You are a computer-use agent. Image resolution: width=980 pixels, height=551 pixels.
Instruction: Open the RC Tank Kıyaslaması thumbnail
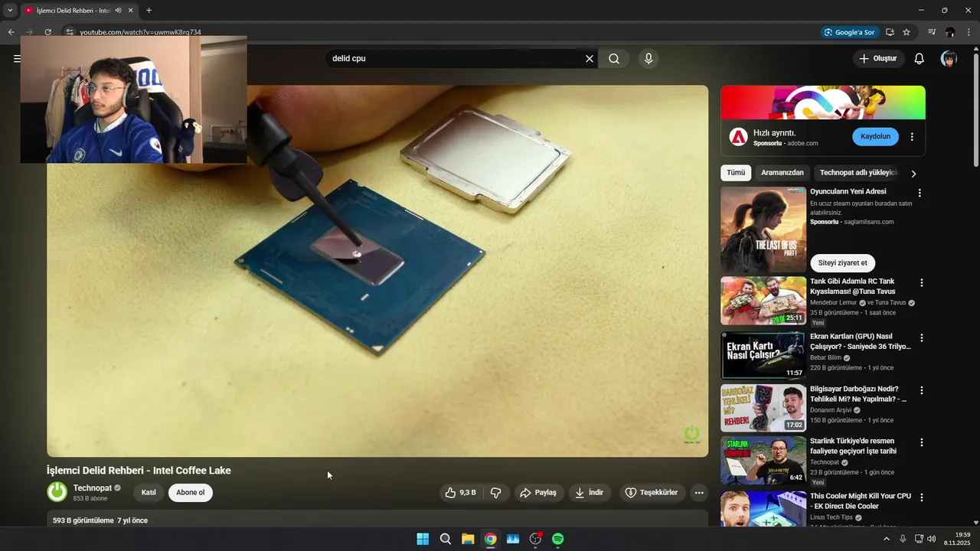click(763, 301)
